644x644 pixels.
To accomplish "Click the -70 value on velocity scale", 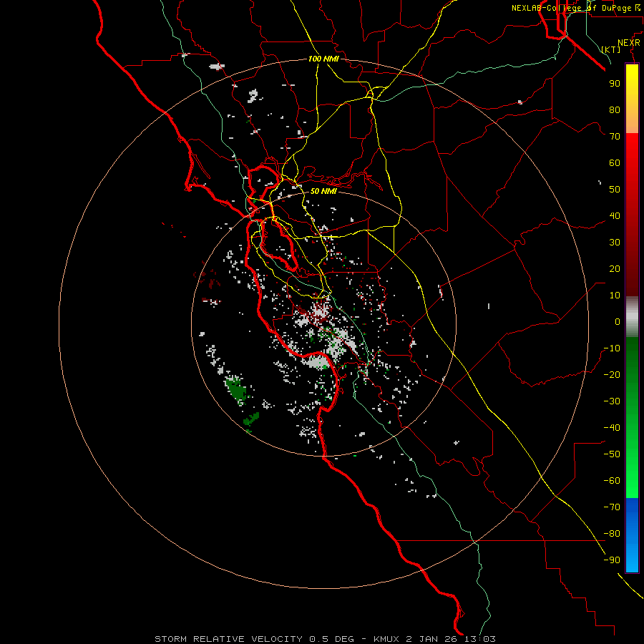I will coord(612,507).
